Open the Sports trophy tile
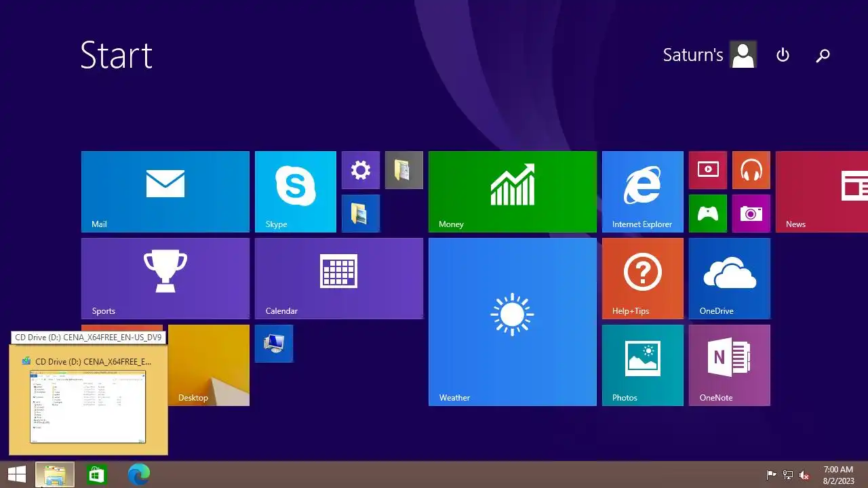 pos(165,279)
